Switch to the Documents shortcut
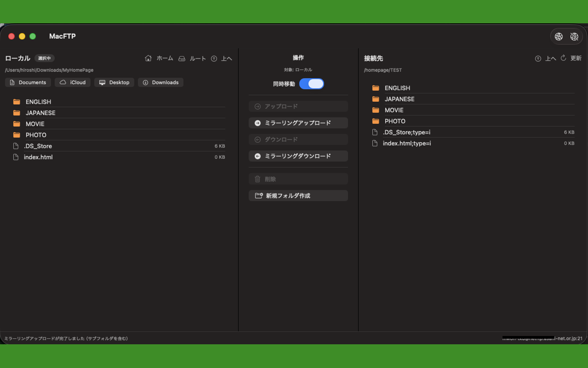The height and width of the screenshot is (368, 588). point(28,82)
